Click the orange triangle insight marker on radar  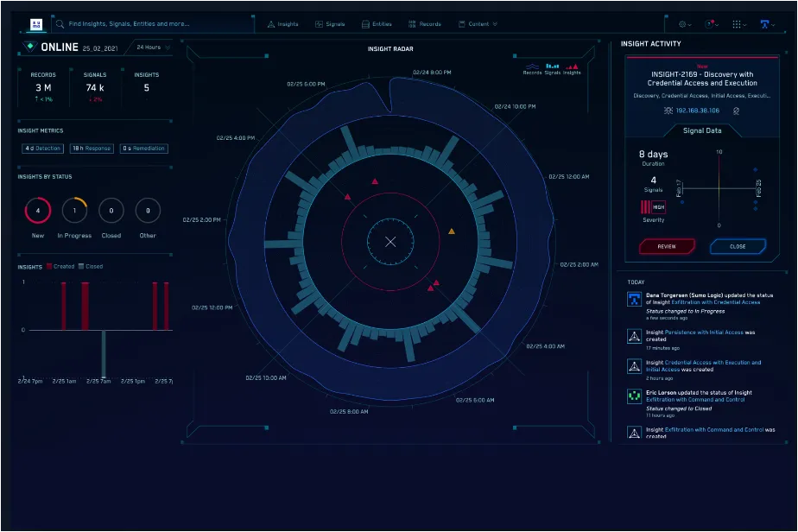click(451, 231)
